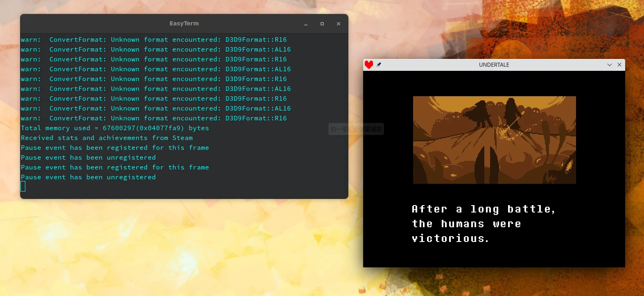
Task: Click the "After a long battle," text
Action: tap(483, 209)
